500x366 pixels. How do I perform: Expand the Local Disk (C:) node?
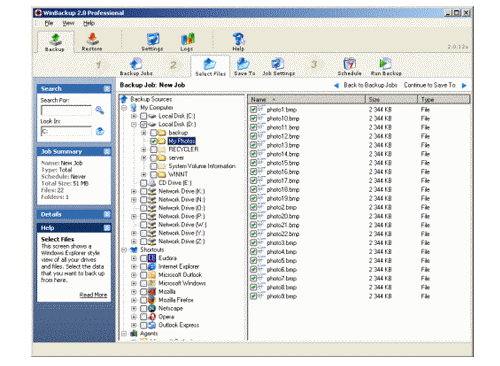click(x=134, y=116)
